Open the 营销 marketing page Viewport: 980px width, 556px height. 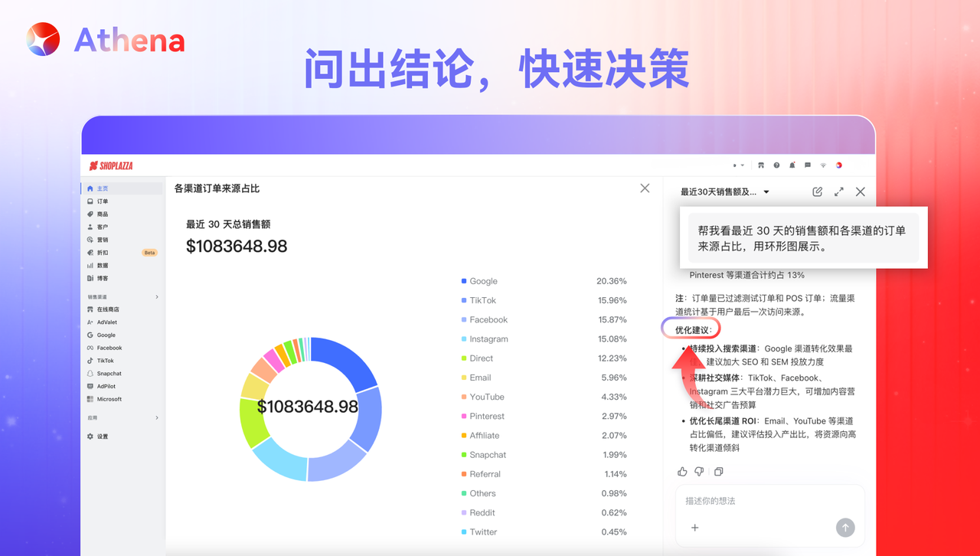click(x=122, y=240)
